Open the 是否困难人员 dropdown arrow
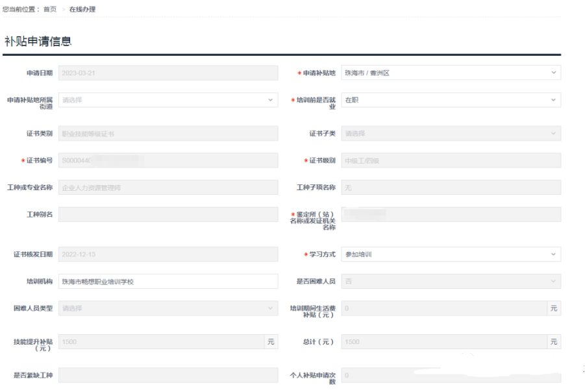The width and height of the screenshot is (585, 392). 553,281
